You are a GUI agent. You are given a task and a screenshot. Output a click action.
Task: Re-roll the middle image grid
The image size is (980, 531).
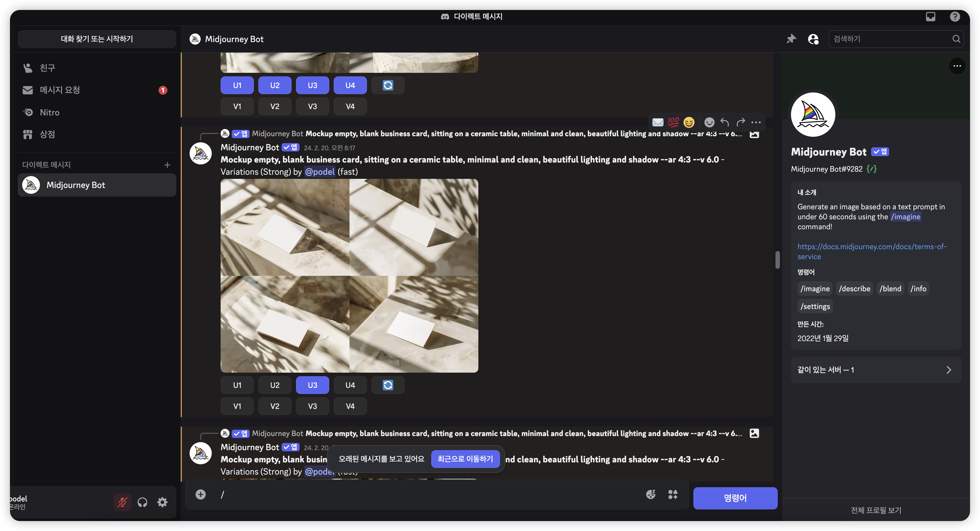(x=388, y=385)
